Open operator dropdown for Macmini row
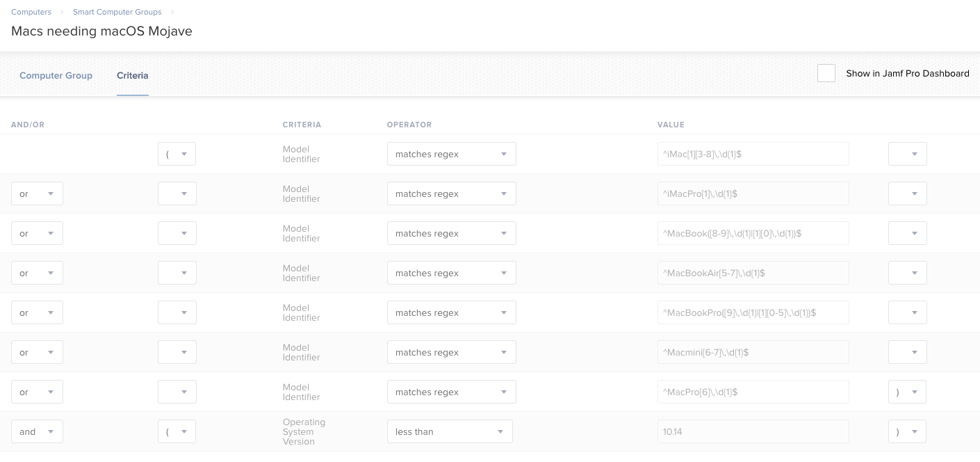The image size is (980, 462). (452, 352)
